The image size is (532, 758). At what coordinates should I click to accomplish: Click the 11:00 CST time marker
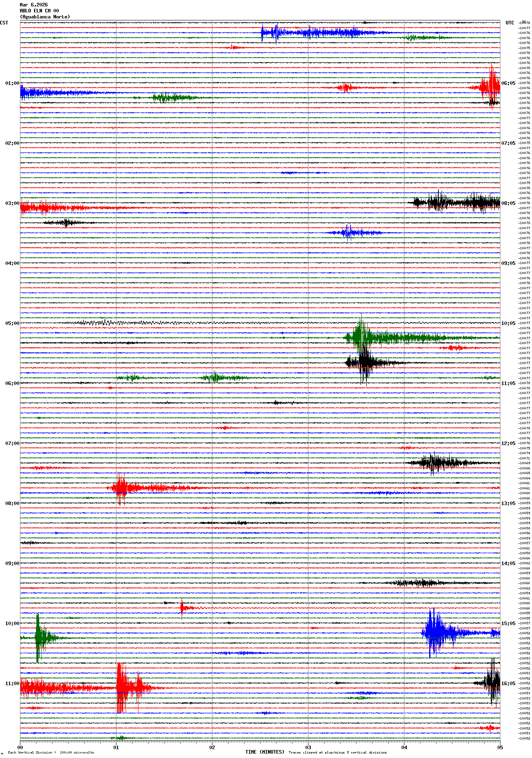12,684
